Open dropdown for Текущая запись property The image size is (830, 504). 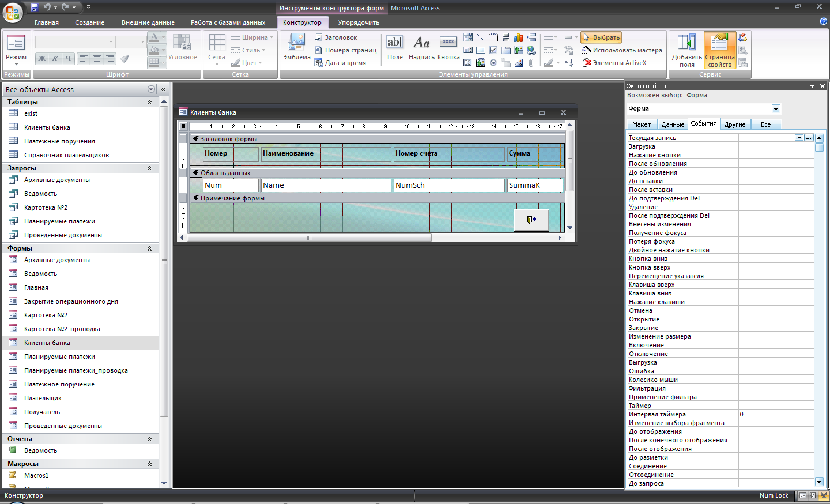799,138
